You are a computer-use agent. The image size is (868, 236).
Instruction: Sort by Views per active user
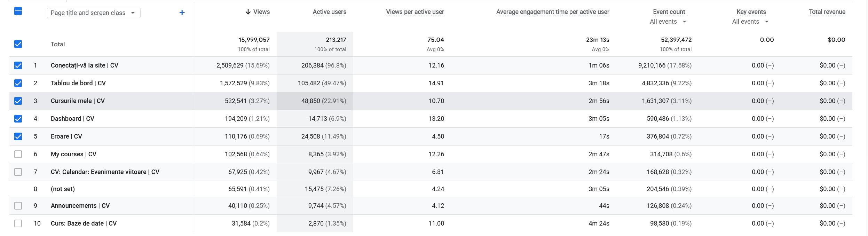coord(415,12)
